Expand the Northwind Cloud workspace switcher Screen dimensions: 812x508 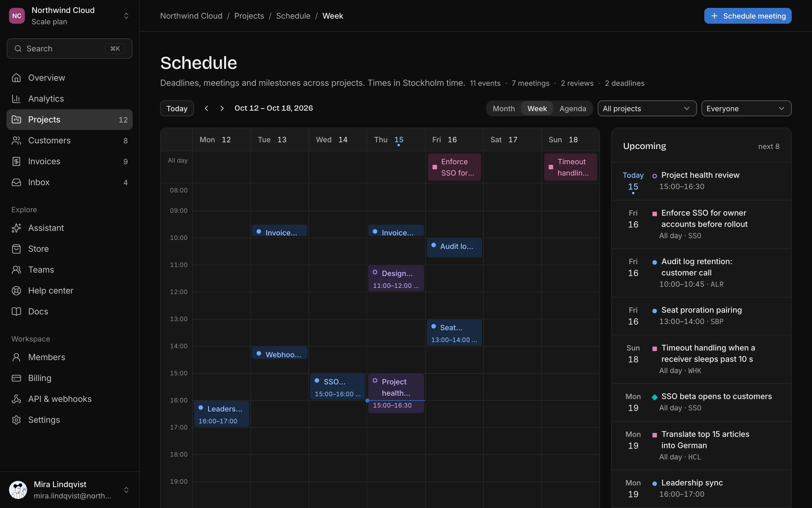126,16
